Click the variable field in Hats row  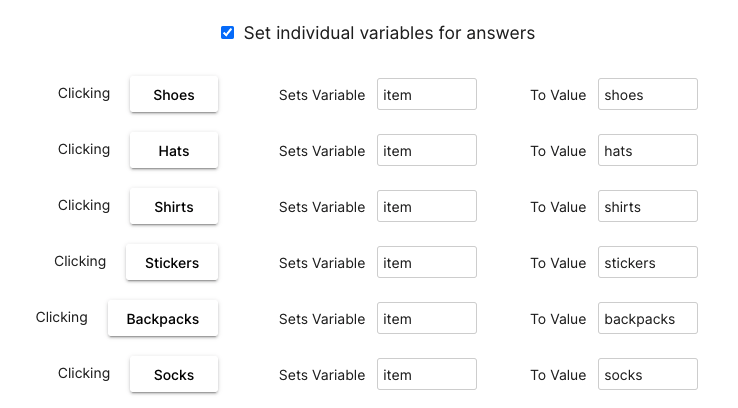(x=427, y=151)
